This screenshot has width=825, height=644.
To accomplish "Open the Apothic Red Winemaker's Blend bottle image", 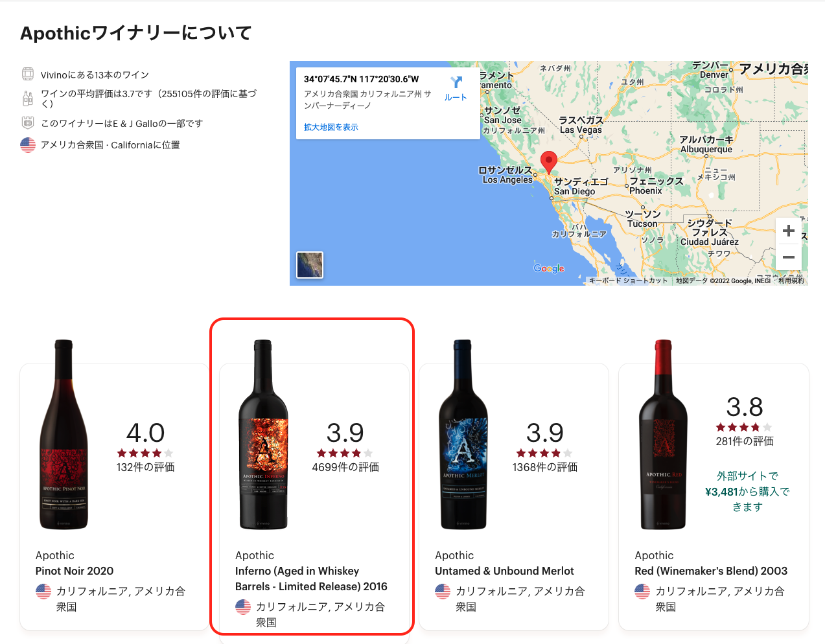I will [x=663, y=435].
